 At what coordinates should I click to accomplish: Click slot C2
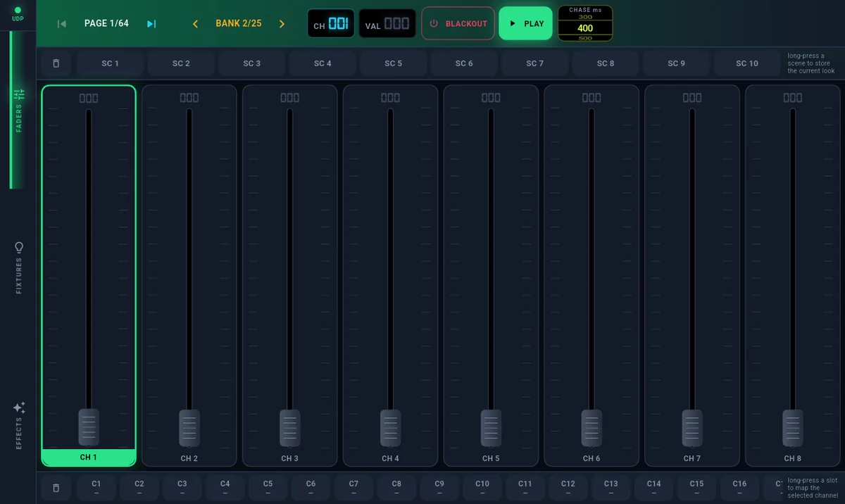click(x=139, y=488)
